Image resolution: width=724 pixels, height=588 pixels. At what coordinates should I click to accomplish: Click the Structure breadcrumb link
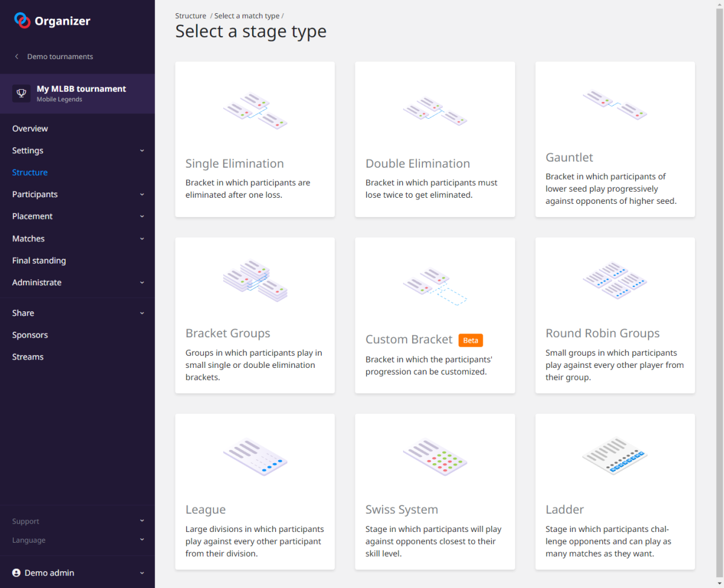coord(191,16)
